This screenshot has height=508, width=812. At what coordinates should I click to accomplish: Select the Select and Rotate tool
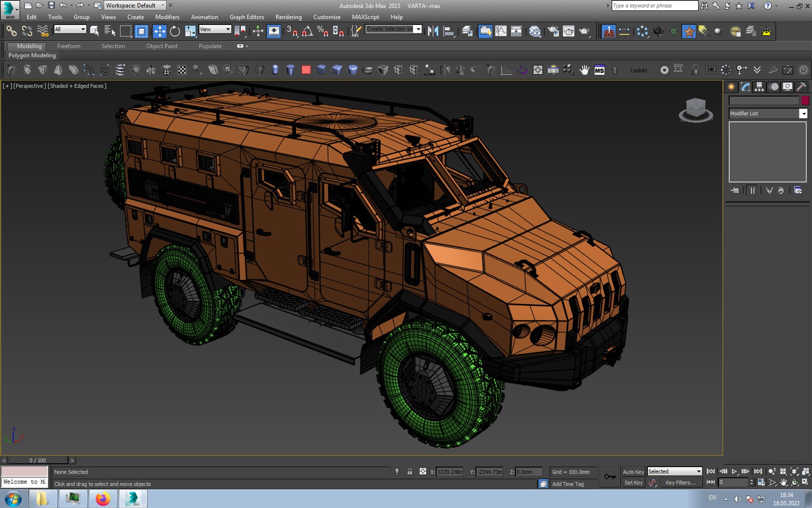pos(175,31)
